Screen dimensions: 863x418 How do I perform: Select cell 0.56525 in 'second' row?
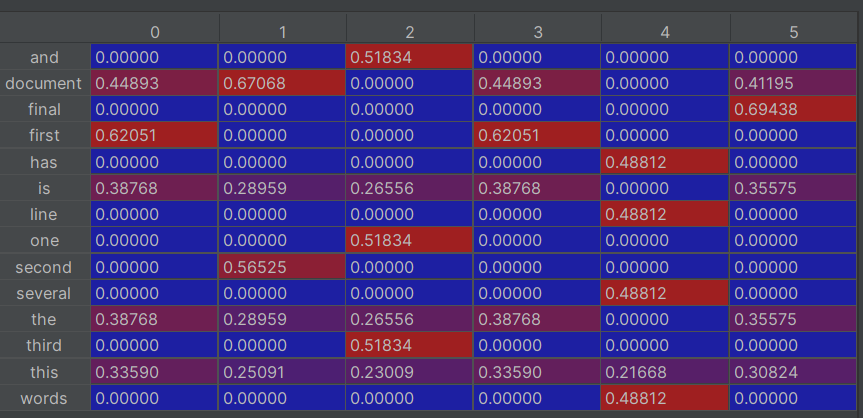tap(282, 267)
